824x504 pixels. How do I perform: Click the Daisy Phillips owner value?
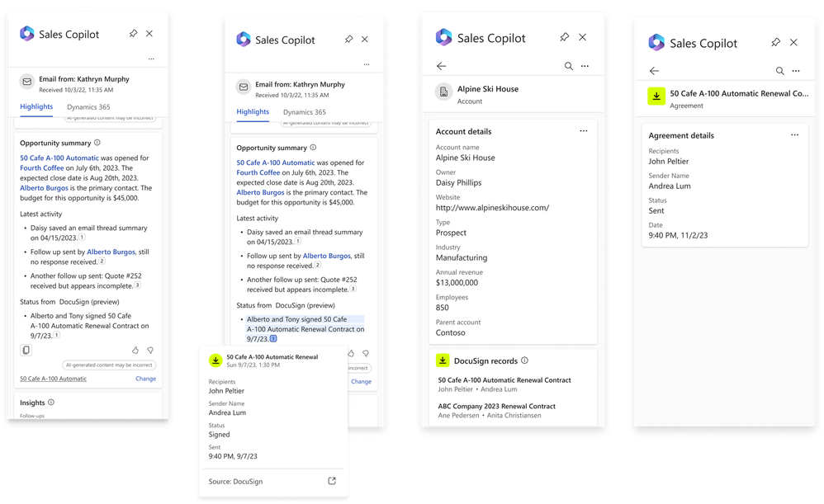(x=459, y=182)
